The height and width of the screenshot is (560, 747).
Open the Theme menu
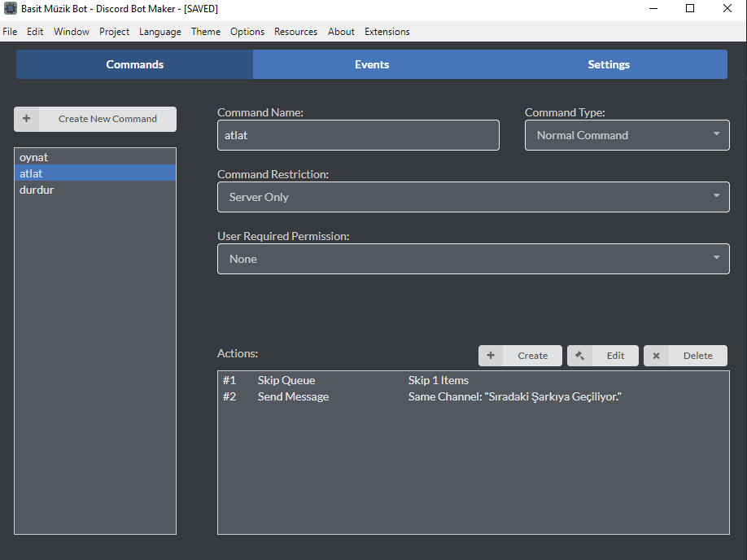tap(206, 32)
